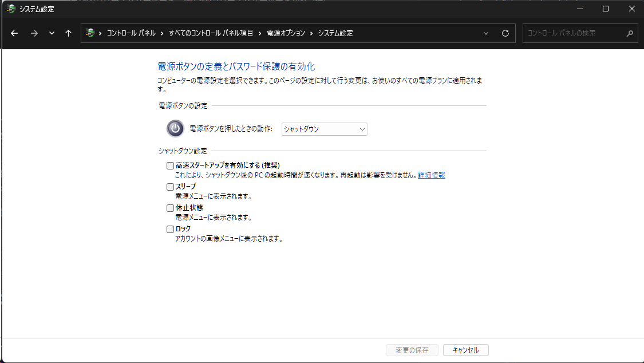Click the power button icon
The height and width of the screenshot is (363, 644).
coord(175,129)
